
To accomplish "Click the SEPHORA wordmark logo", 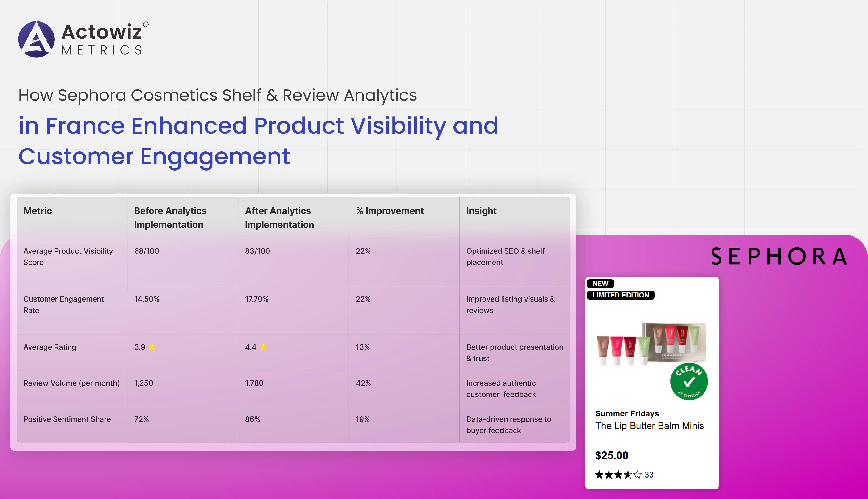I will 779,256.
